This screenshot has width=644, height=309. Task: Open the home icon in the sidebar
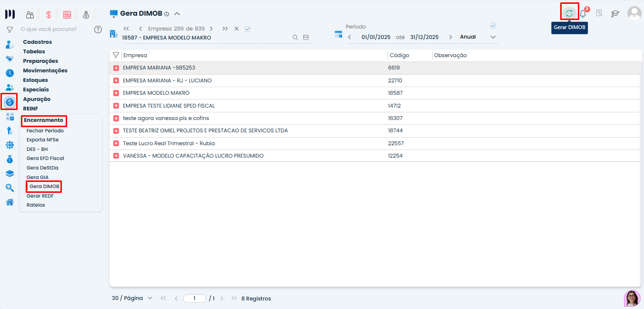[10, 202]
